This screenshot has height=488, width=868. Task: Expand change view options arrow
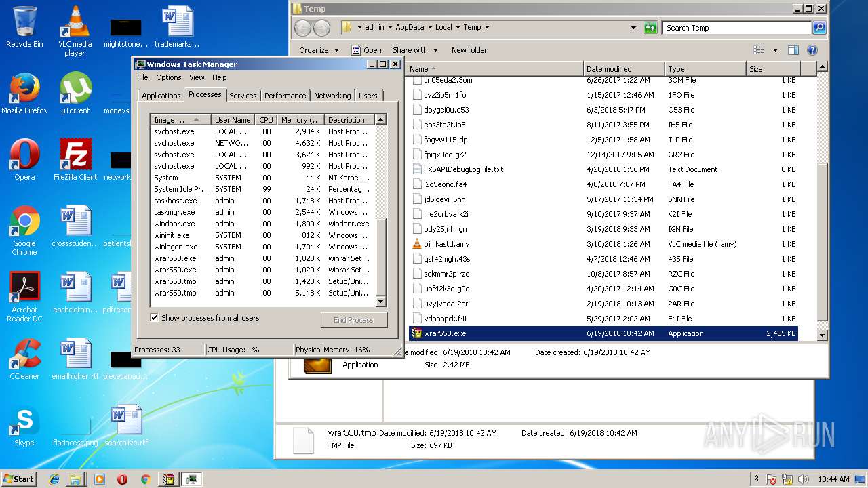(x=776, y=50)
